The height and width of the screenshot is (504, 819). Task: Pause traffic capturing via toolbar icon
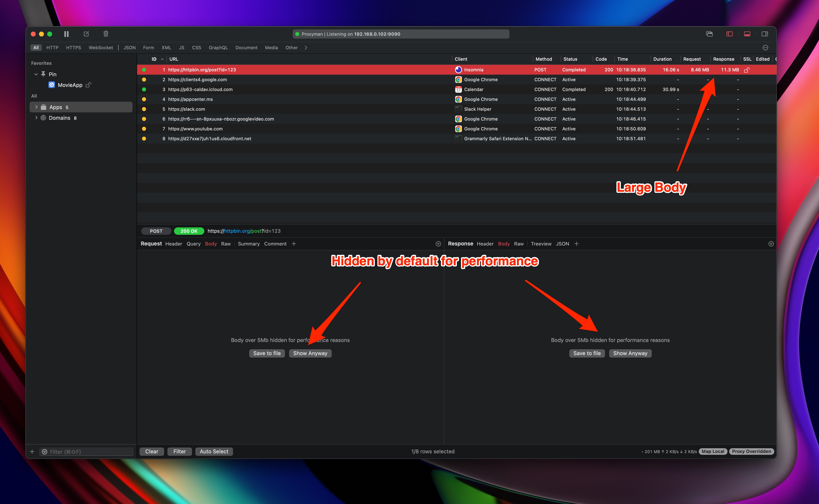click(66, 34)
